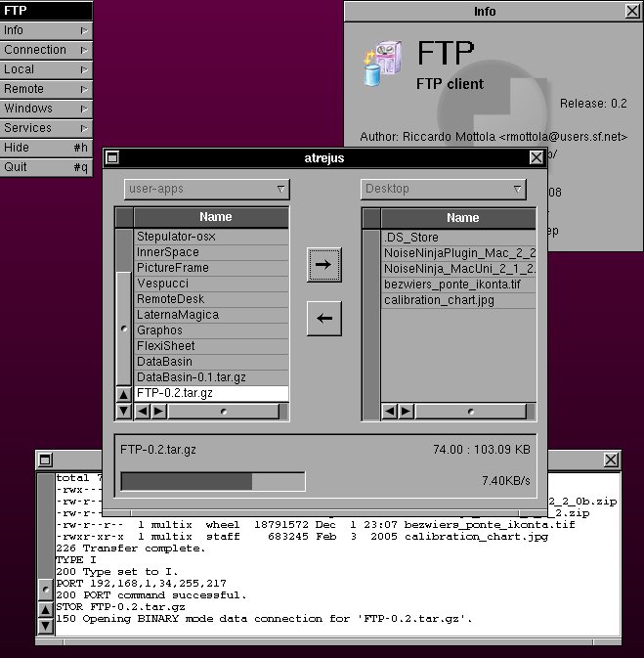Select FlexiSheet in local list
Viewport: 644px width, 658px height.
211,346
